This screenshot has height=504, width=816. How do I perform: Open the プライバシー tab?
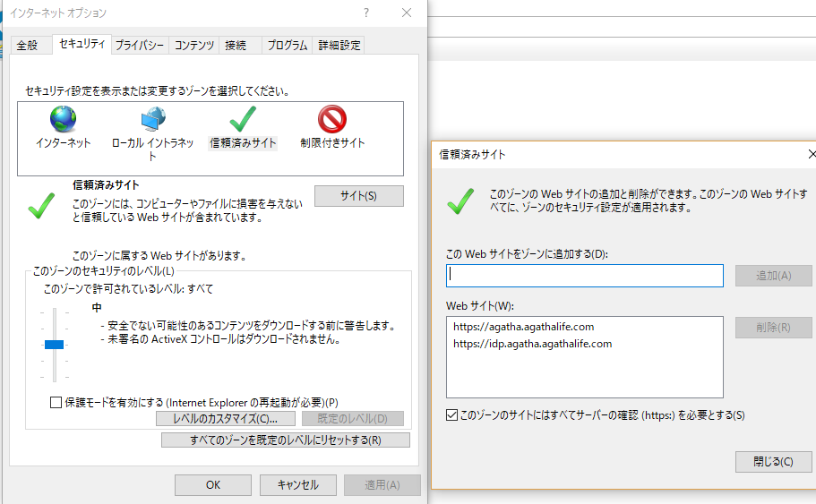[140, 46]
